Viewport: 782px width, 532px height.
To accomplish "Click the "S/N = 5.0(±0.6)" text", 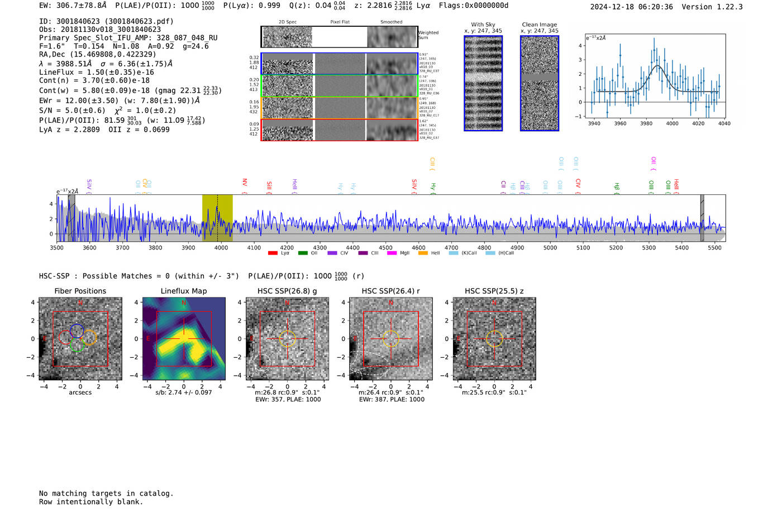I will tap(72, 111).
